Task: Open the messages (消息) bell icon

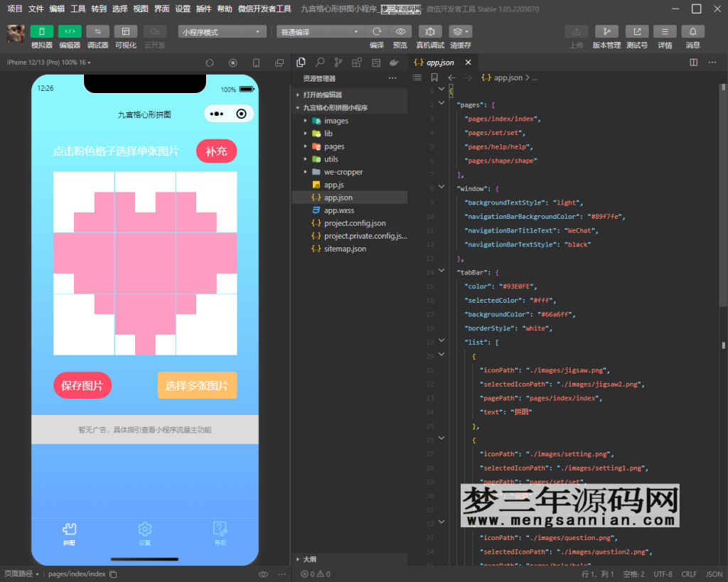Action: [692, 32]
